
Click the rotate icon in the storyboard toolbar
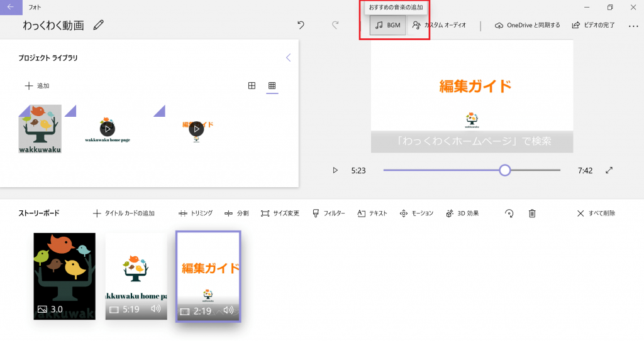(509, 214)
